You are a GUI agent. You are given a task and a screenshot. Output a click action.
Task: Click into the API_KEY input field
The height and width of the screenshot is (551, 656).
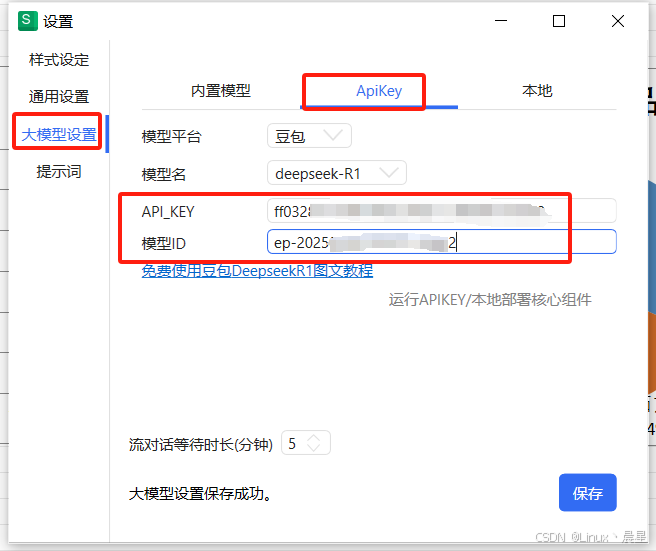tap(442, 211)
